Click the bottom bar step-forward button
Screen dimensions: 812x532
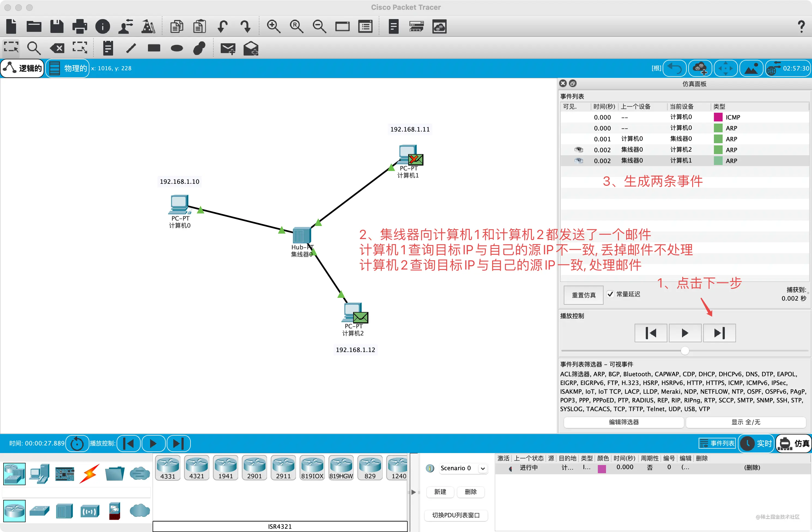tap(178, 444)
